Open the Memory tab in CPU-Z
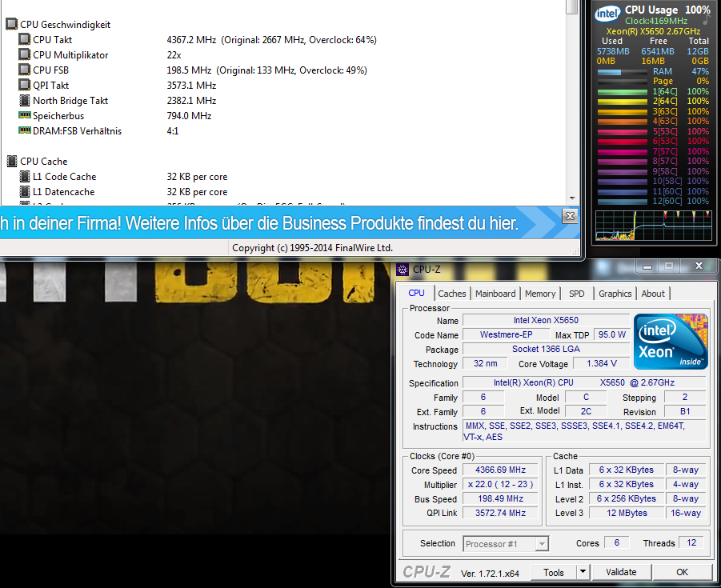Viewport: 721px width, 588px height. pos(540,294)
